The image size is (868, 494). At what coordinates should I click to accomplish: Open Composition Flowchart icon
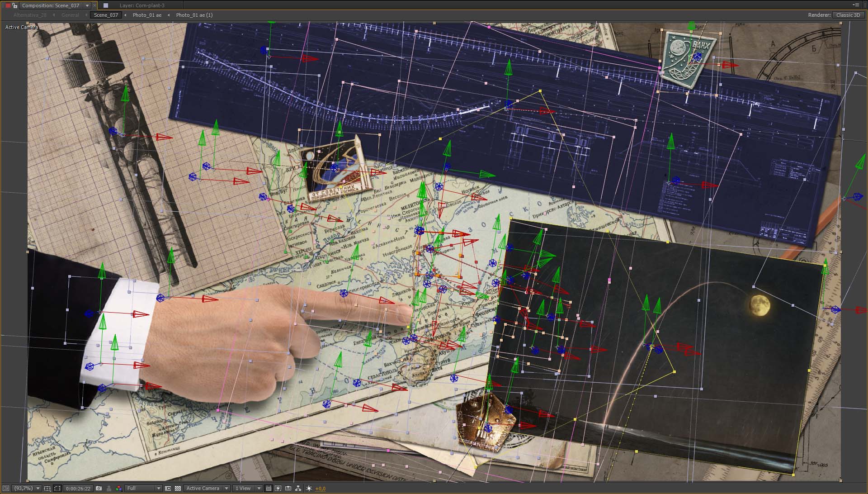(x=298, y=488)
